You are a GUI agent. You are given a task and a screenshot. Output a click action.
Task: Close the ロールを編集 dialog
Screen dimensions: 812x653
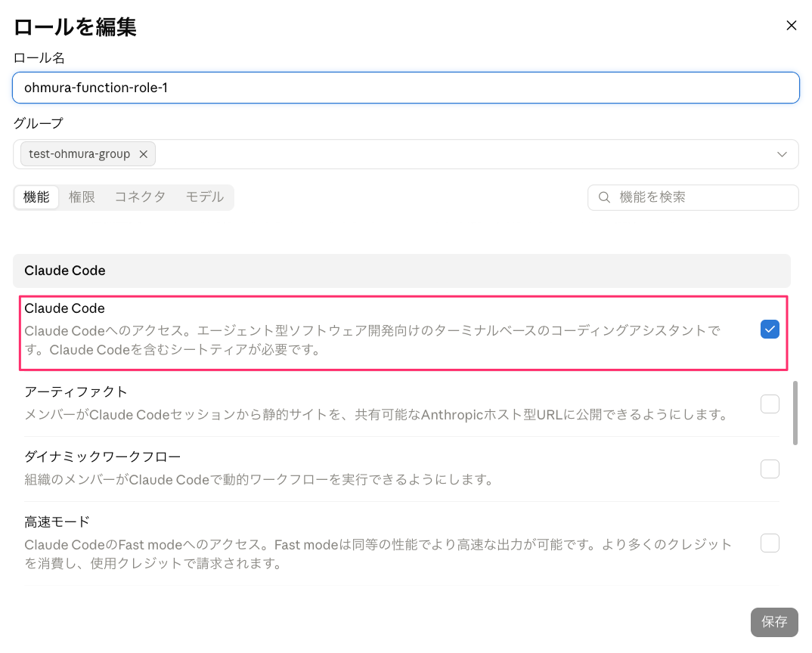pyautogui.click(x=791, y=26)
